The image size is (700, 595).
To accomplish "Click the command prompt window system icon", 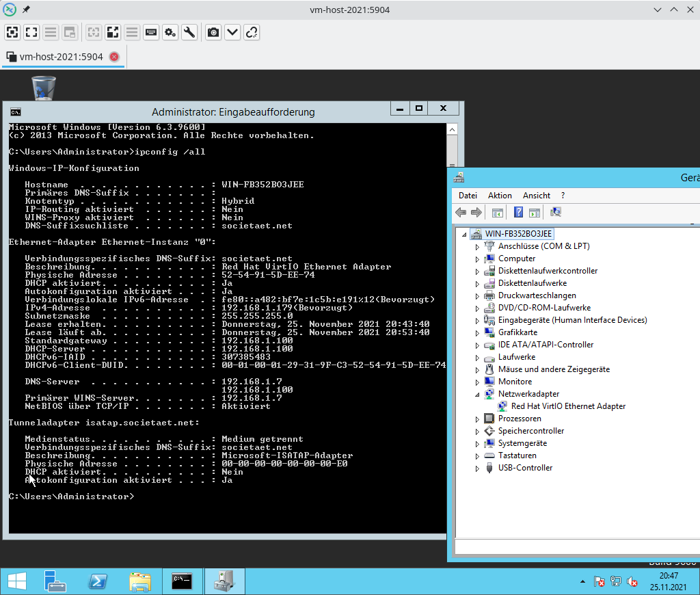I will coord(16,112).
